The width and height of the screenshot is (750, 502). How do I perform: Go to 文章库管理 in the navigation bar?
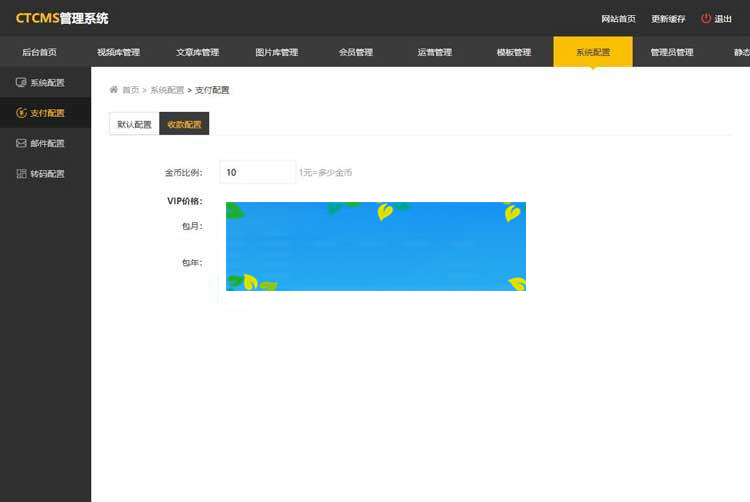[x=197, y=52]
